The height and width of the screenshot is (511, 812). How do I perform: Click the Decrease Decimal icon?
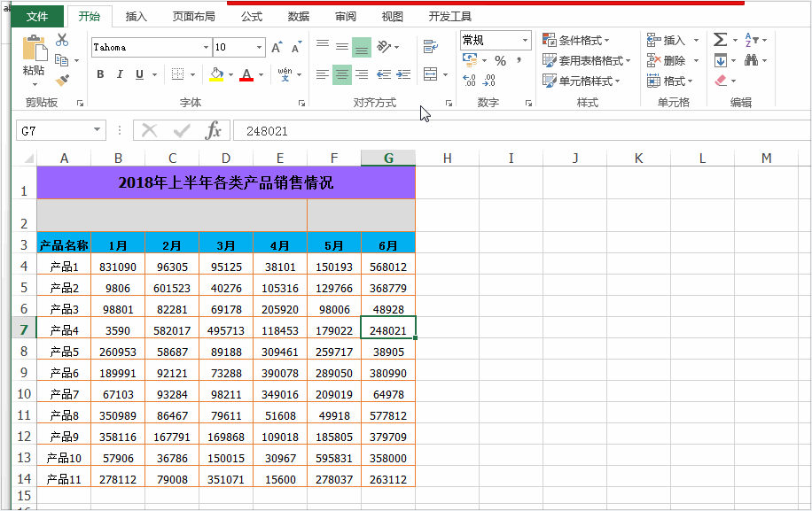click(488, 81)
